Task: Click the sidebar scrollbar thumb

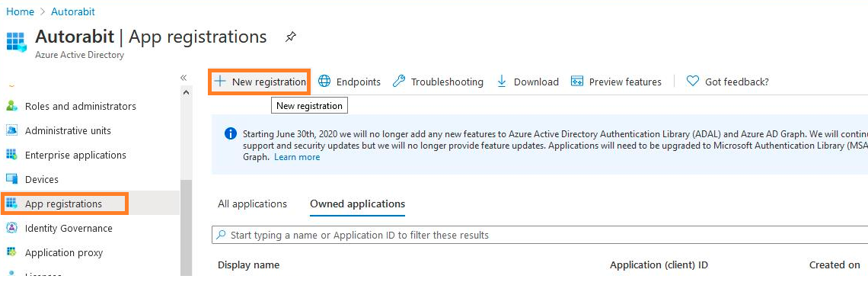Action: click(x=186, y=227)
